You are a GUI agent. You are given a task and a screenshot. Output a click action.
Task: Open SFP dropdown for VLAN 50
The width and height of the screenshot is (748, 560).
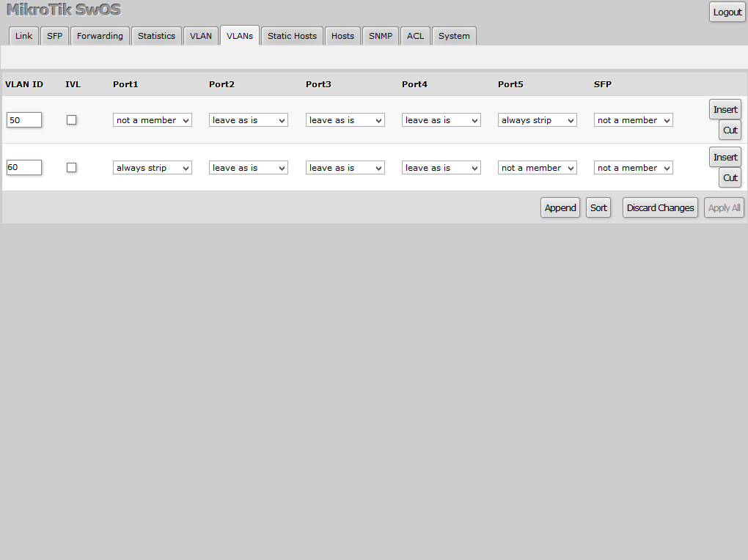coord(633,120)
